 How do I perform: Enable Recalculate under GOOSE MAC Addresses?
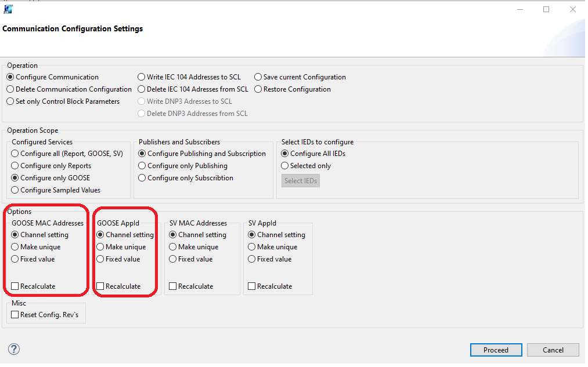[x=15, y=286]
